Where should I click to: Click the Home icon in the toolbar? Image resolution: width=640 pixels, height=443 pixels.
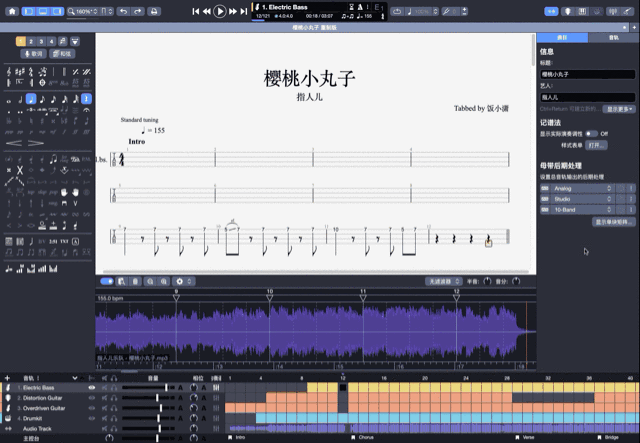coord(11,11)
